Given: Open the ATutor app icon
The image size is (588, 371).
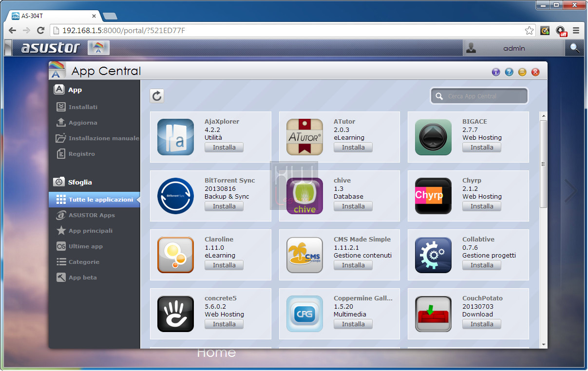Looking at the screenshot, I should coord(304,137).
